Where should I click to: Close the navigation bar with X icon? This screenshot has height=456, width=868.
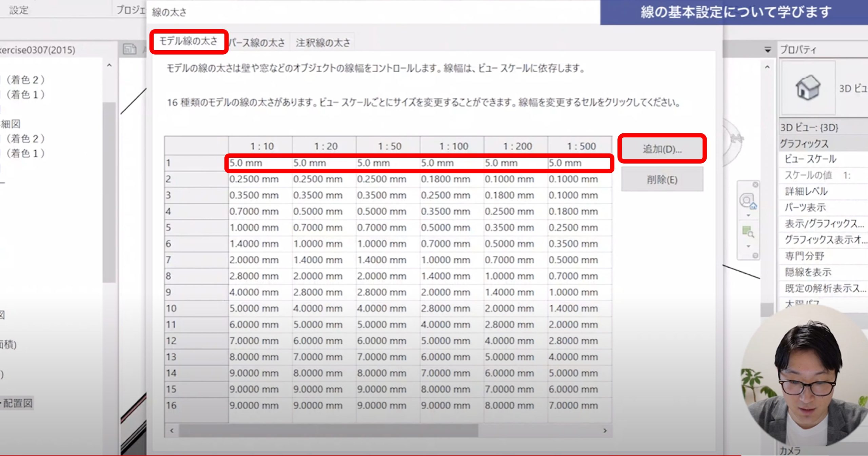tap(755, 185)
